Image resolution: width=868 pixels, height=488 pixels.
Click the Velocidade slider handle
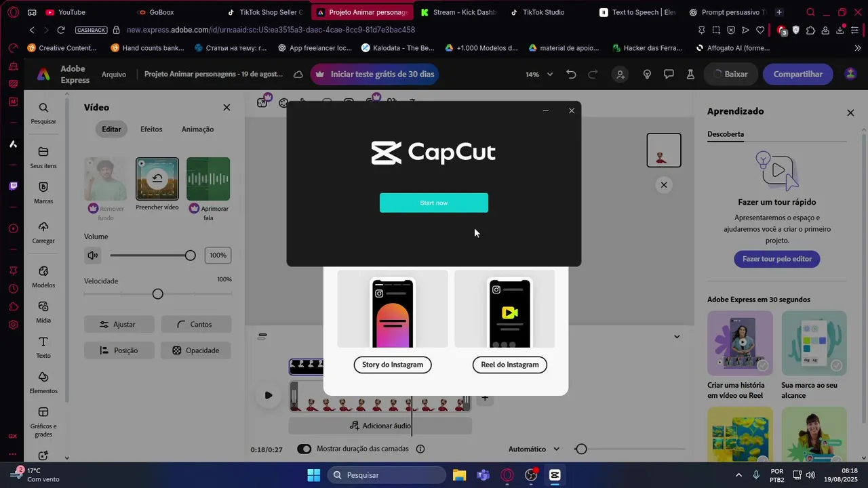click(158, 294)
